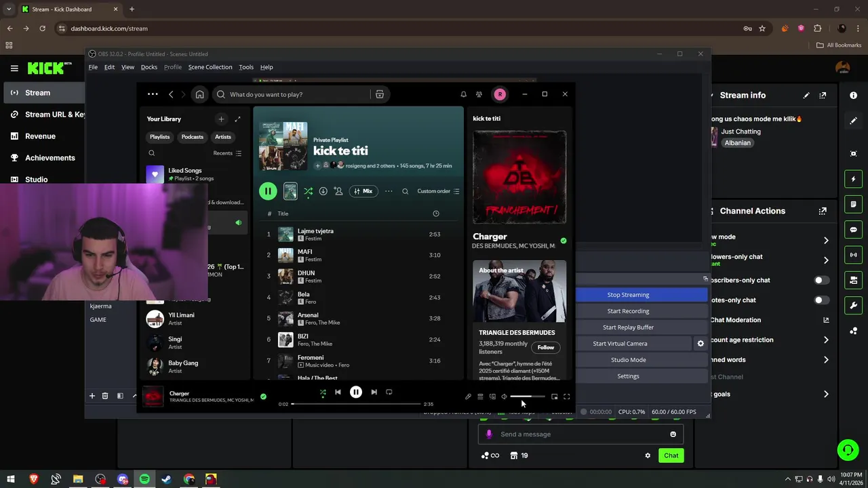
Task: Open Liked Songs playlist
Action: pos(195,174)
